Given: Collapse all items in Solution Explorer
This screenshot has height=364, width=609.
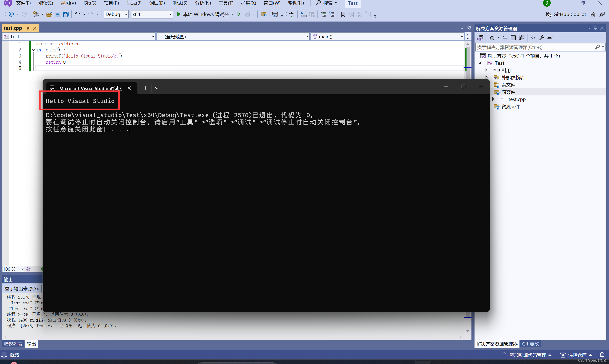Looking at the screenshot, I should tap(513, 37).
